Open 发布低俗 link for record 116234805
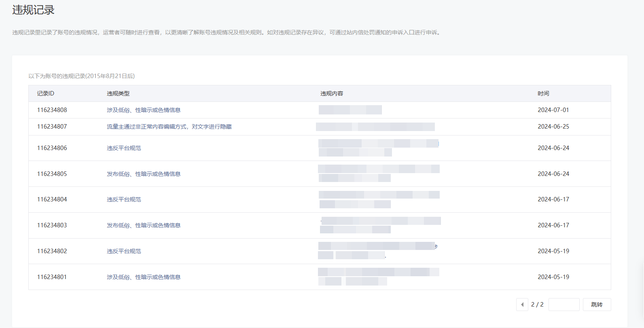This screenshot has height=328, width=644. coord(144,174)
